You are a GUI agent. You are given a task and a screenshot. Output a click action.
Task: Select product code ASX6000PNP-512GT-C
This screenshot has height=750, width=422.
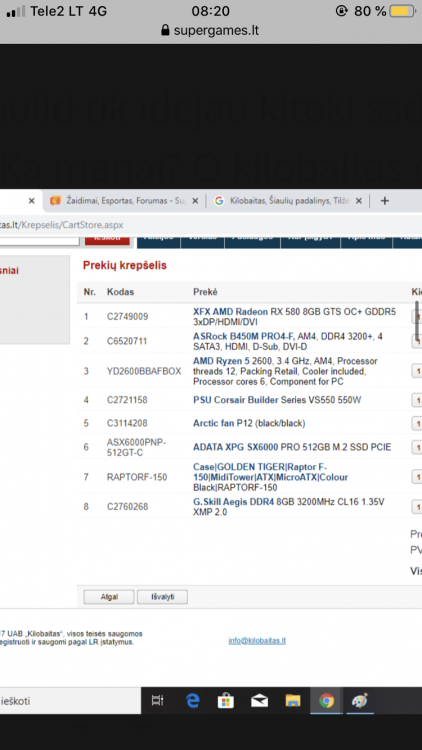coord(136,447)
